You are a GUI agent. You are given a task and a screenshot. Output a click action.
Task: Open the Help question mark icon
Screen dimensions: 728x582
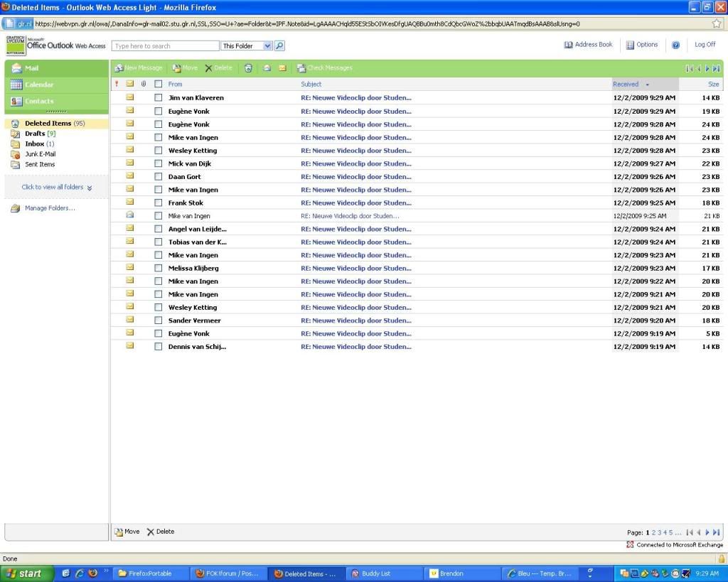tap(675, 45)
